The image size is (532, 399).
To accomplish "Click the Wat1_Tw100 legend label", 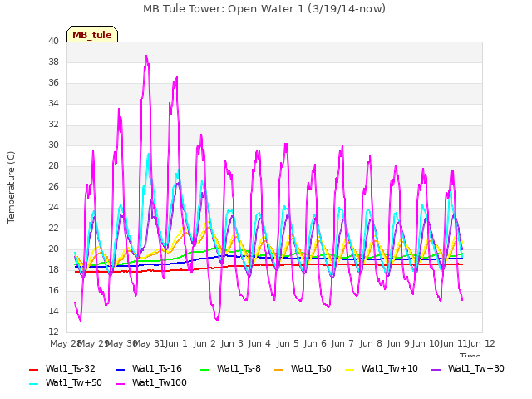I will (x=160, y=383).
